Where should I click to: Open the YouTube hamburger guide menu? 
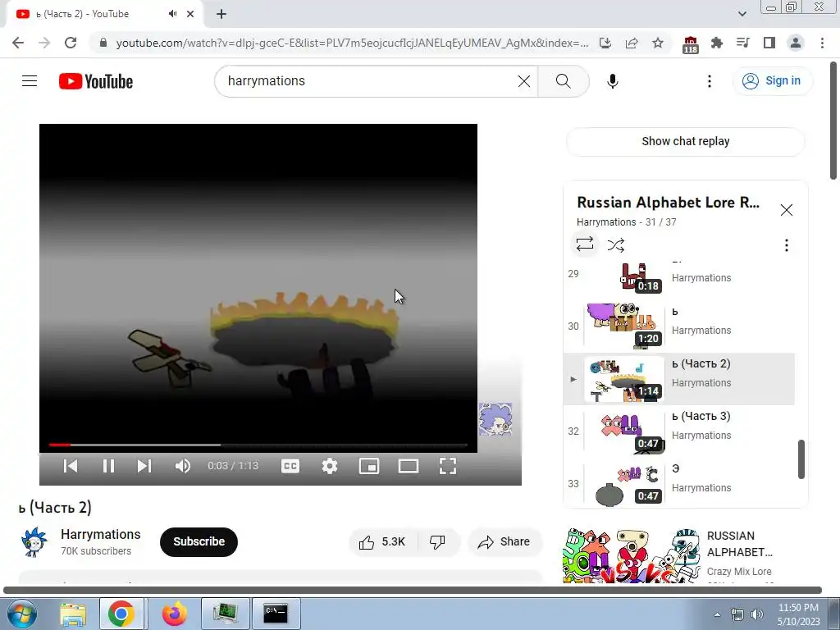30,81
